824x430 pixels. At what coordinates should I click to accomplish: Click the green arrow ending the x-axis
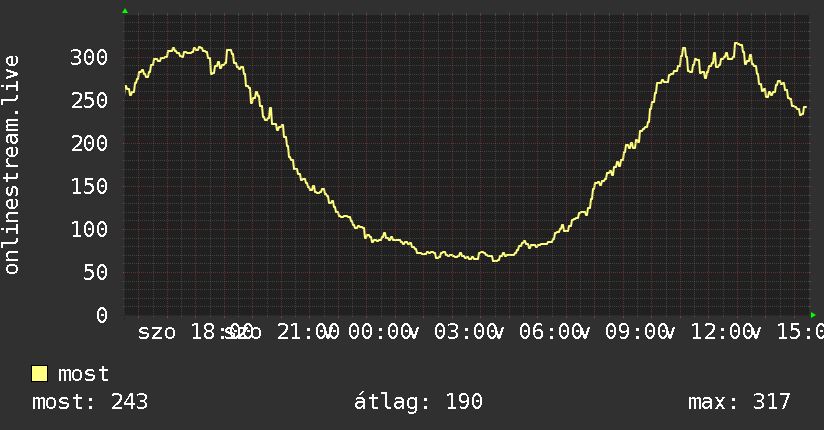click(x=813, y=315)
